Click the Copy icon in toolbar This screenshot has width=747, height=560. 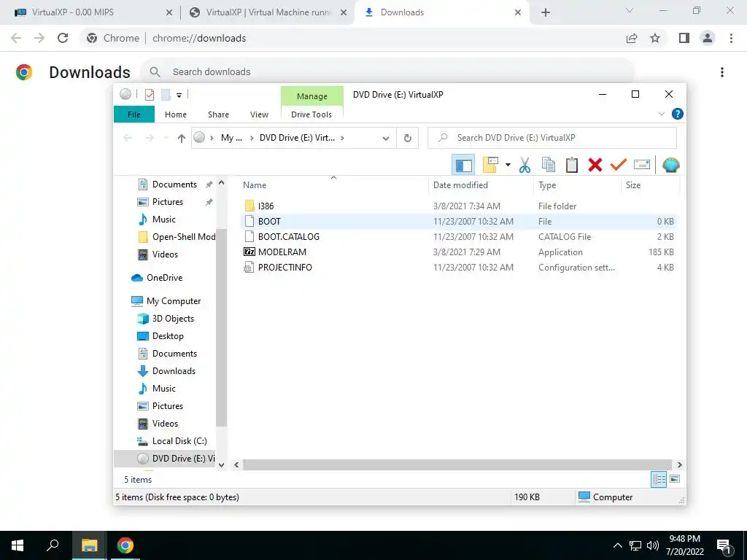(x=549, y=166)
